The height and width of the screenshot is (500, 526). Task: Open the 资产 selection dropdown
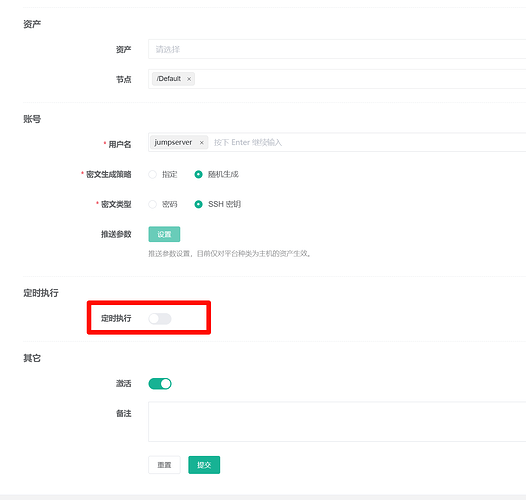[337, 49]
